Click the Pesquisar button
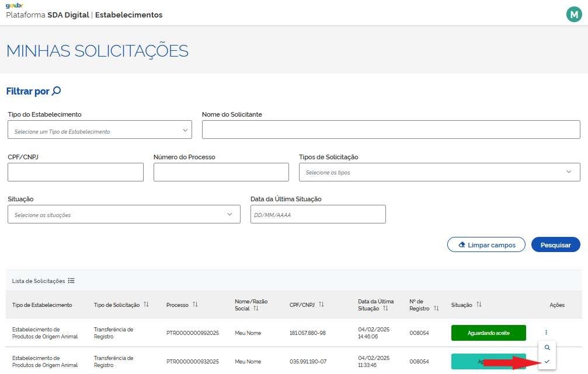588x374 pixels. [x=555, y=244]
